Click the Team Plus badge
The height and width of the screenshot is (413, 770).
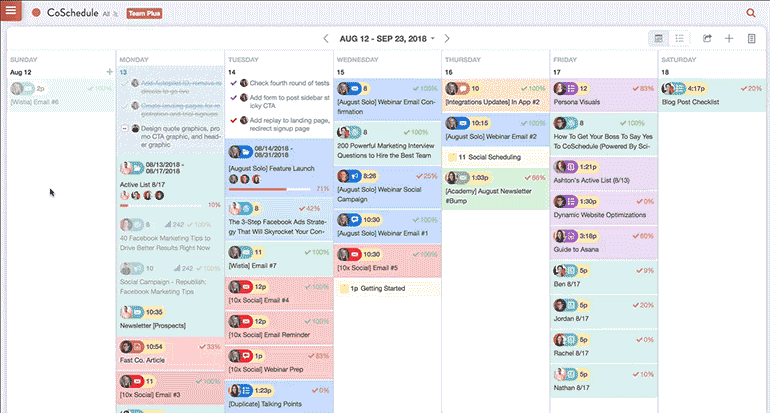pos(144,14)
